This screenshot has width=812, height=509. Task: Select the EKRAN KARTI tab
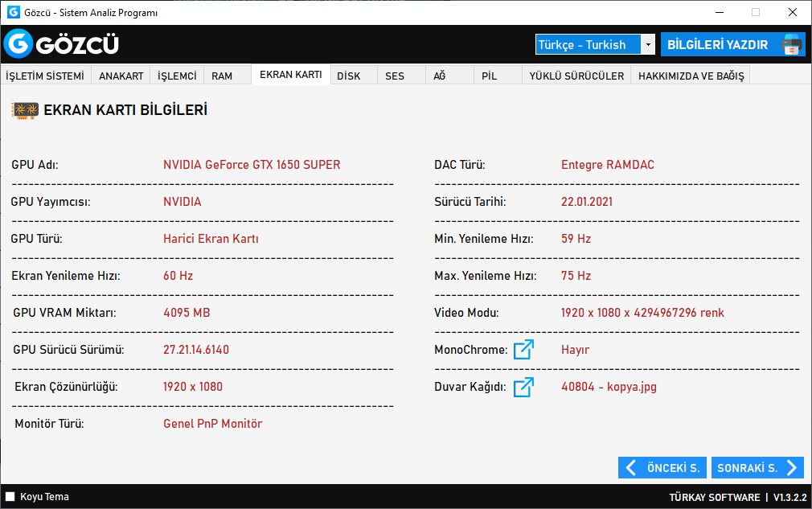point(291,75)
